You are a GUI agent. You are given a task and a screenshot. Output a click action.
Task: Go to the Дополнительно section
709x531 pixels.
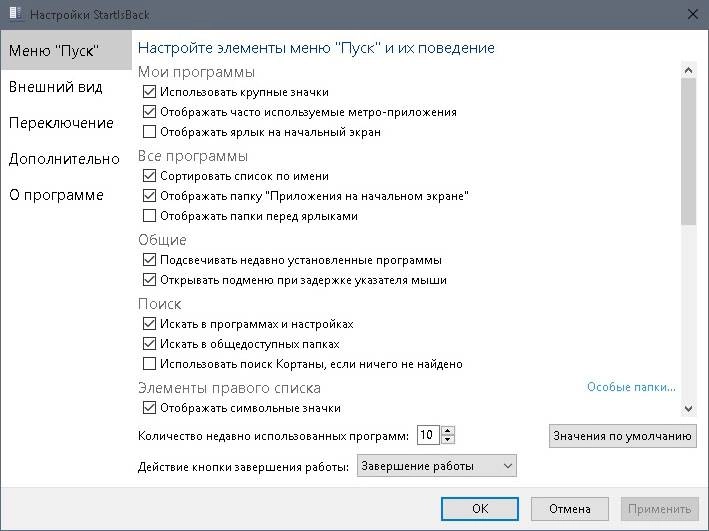64,159
